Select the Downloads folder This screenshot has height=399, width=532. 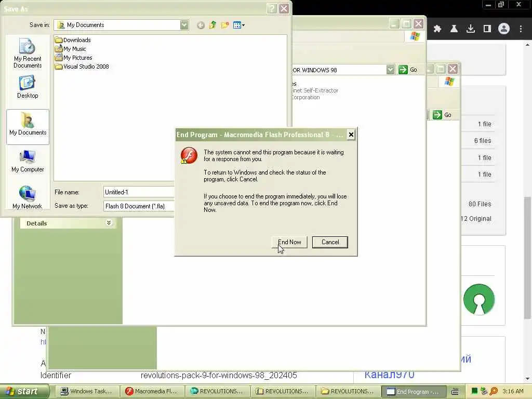pos(73,40)
